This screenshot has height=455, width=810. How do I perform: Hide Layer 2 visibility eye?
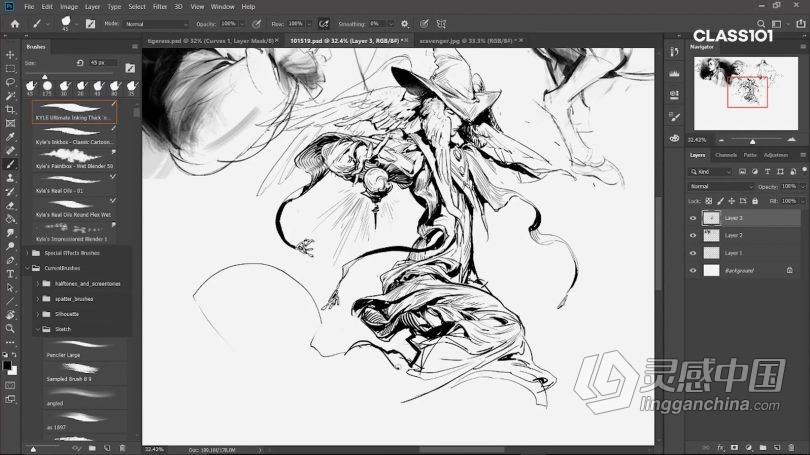(693, 236)
